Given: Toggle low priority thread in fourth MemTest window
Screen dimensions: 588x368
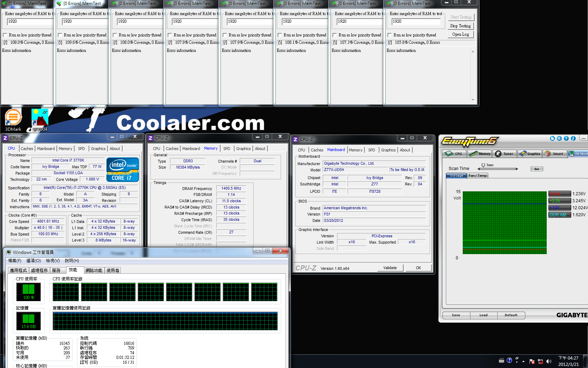Looking at the screenshot, I should [170, 35].
